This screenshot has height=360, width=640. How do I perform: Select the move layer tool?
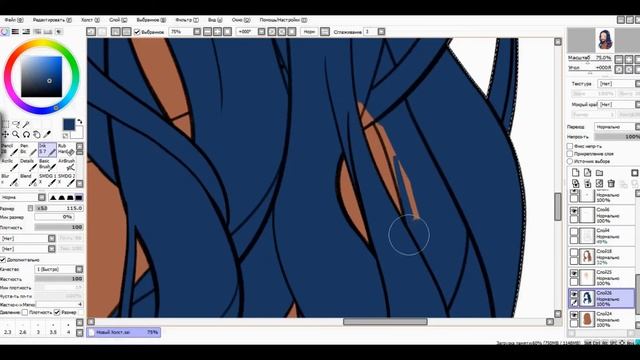(x=5, y=134)
